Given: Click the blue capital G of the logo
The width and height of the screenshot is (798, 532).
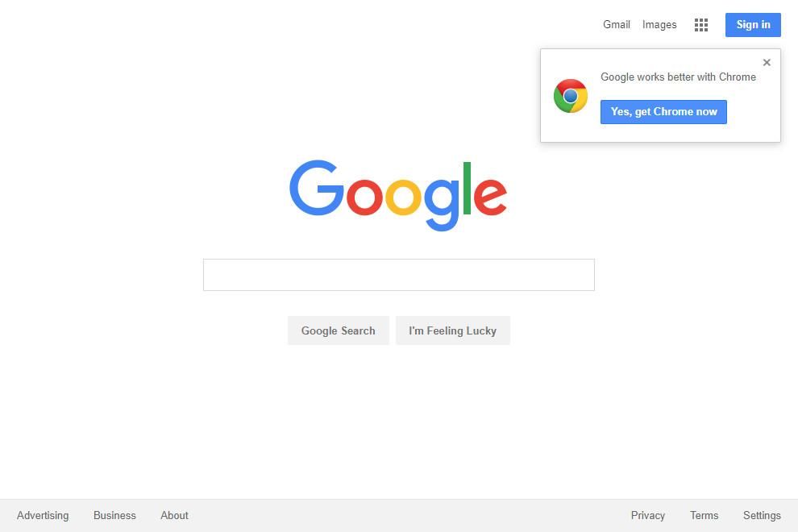Looking at the screenshot, I should click(317, 188).
